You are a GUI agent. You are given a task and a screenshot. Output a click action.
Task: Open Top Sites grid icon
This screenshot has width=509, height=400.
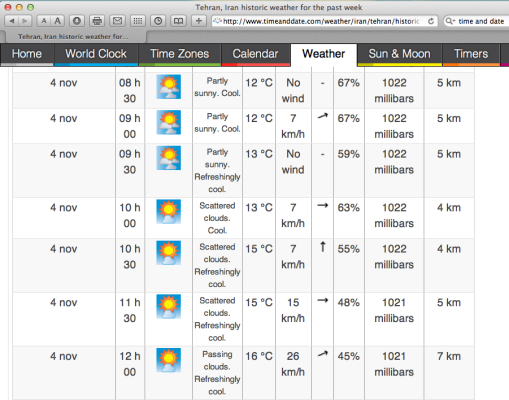click(x=138, y=21)
